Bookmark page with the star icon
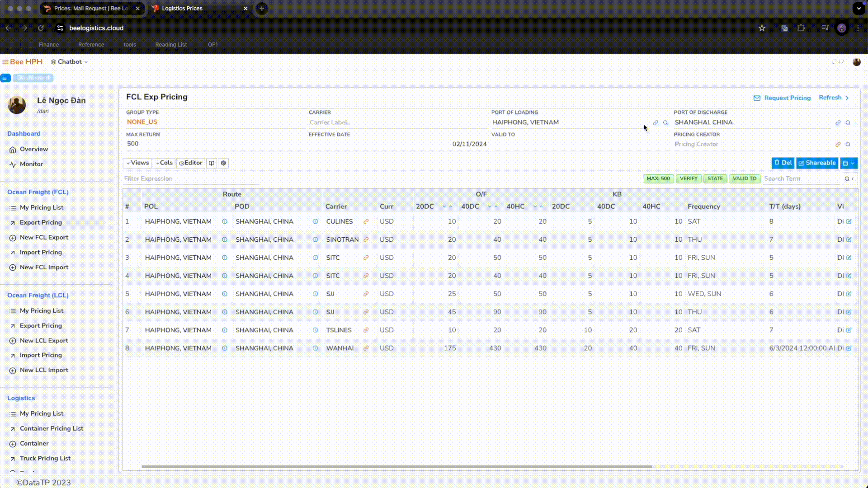 [x=762, y=28]
